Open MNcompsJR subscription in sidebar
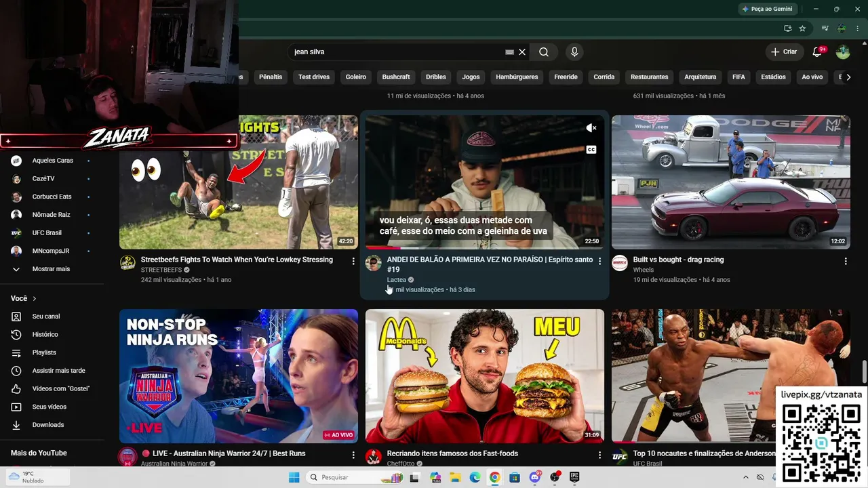868x488 pixels. tap(52, 251)
